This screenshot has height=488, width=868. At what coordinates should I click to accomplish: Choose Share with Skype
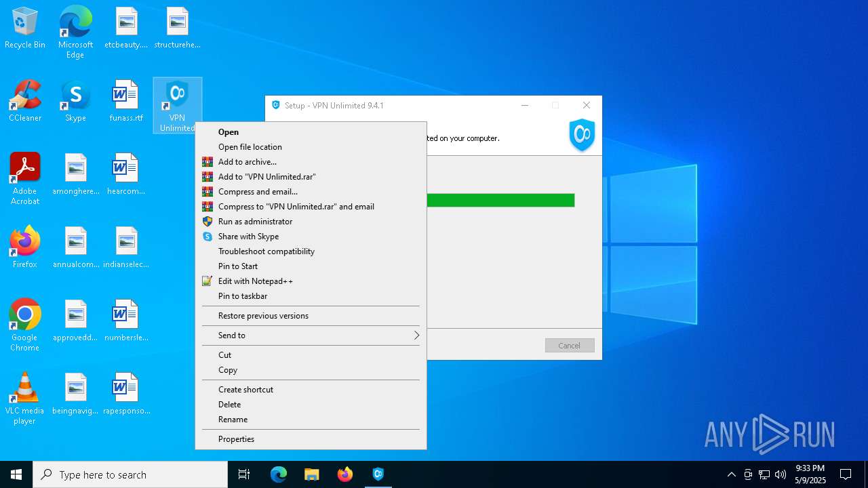point(311,237)
